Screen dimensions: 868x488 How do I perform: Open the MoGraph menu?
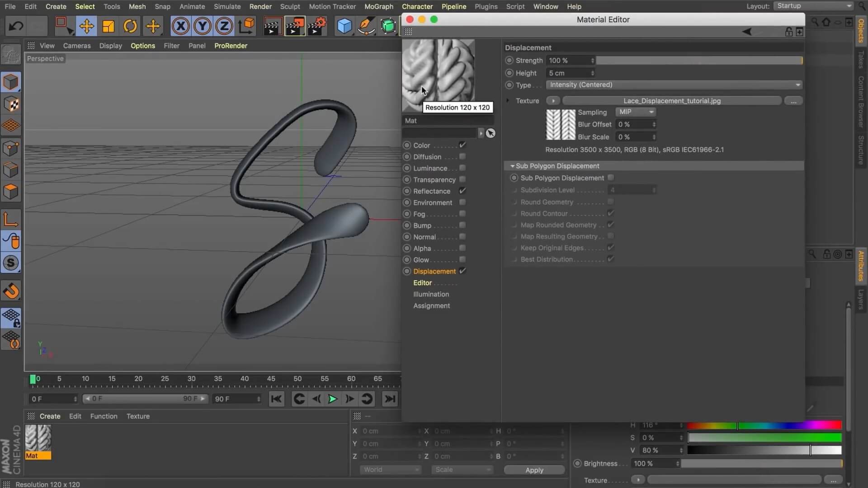378,6
